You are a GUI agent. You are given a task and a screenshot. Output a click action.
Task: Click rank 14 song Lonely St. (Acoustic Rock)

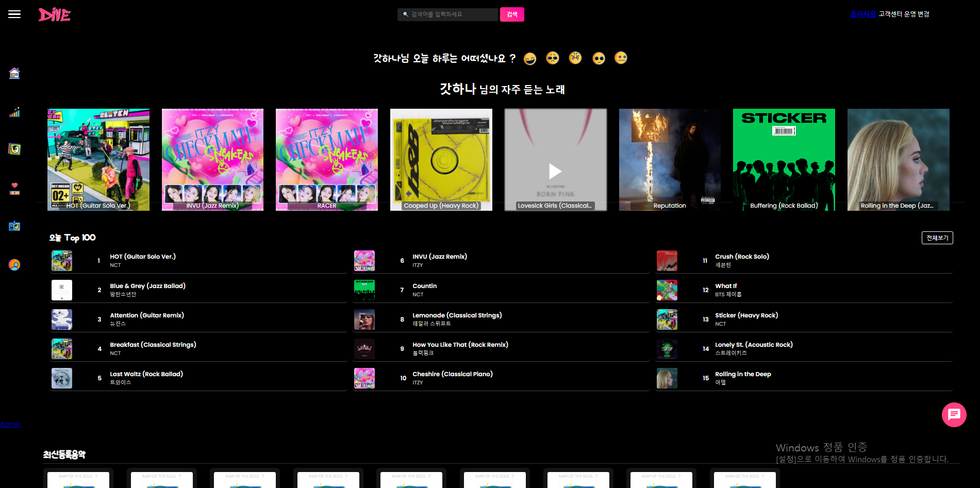click(754, 345)
